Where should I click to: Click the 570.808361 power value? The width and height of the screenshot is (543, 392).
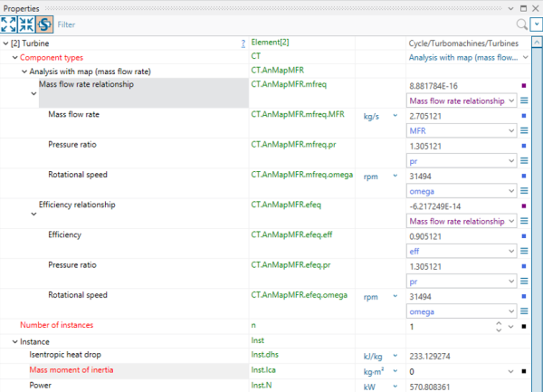tap(430, 387)
